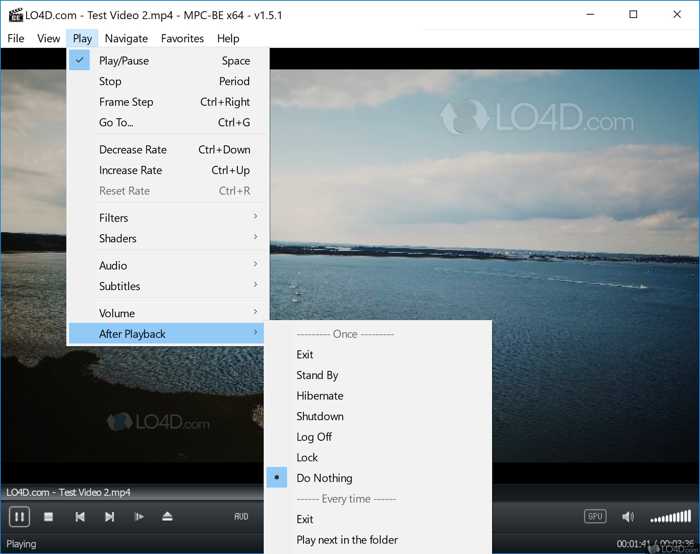Close the open Play menu

click(x=82, y=38)
